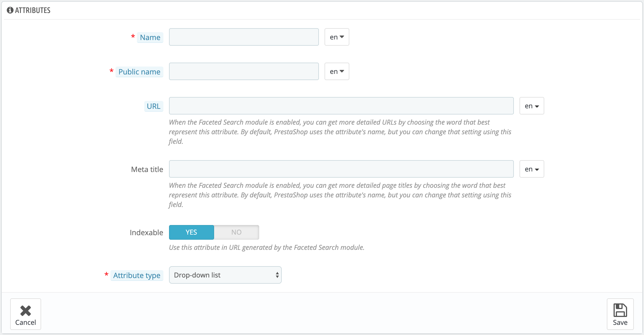The image size is (644, 335).
Task: Click the Public name label
Action: pos(139,72)
